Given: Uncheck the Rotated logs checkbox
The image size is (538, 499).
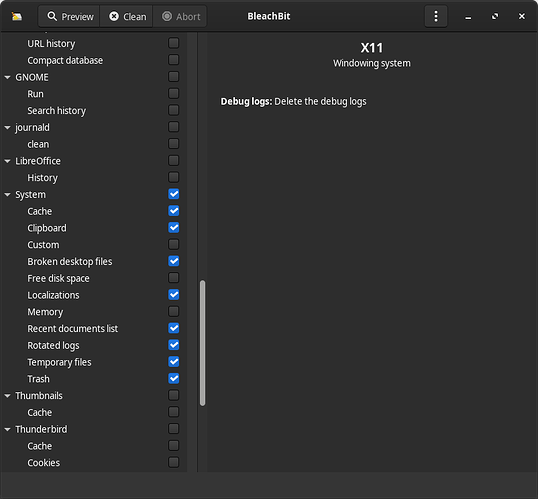Looking at the screenshot, I should [x=174, y=345].
